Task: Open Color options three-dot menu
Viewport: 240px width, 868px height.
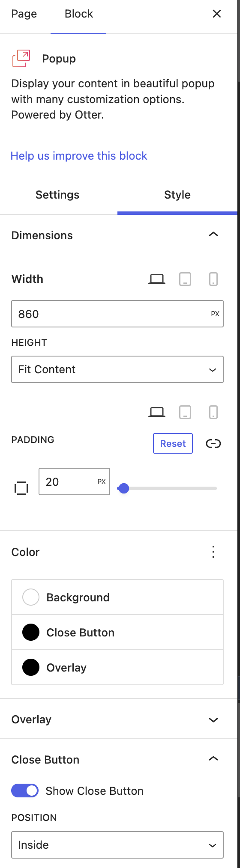Action: pyautogui.click(x=213, y=552)
